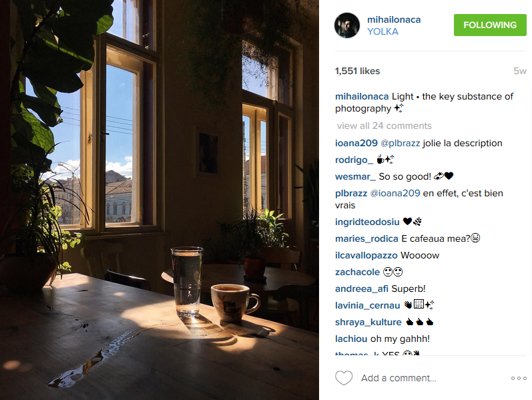This screenshot has height=400, width=532.
Task: Open the YOLKA location link
Action: [382, 31]
